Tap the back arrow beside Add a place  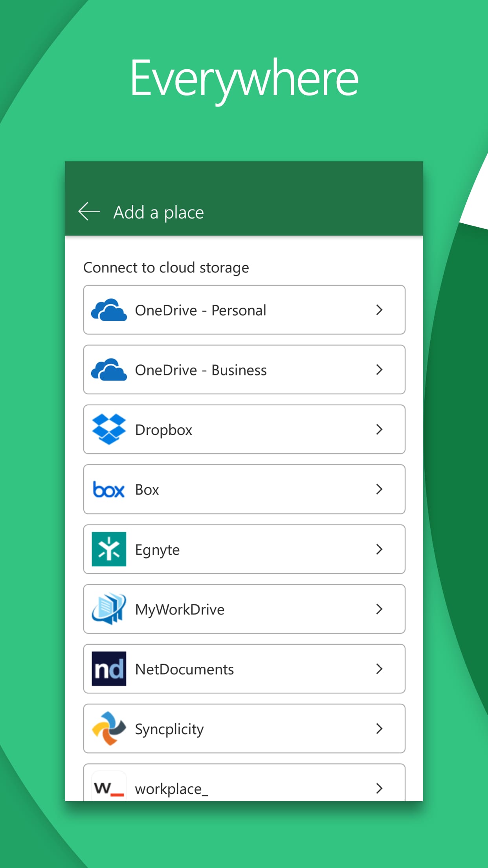89,212
